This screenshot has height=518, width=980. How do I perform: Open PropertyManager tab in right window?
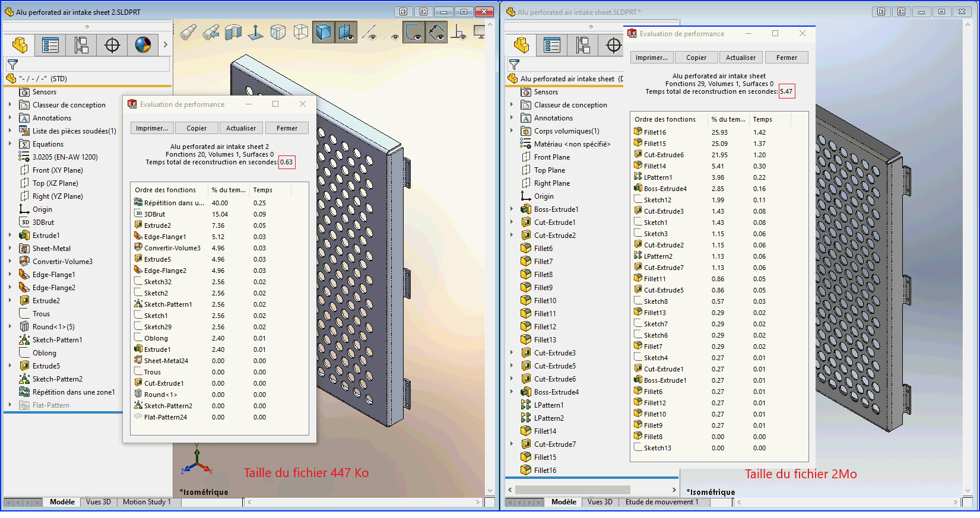tap(552, 45)
